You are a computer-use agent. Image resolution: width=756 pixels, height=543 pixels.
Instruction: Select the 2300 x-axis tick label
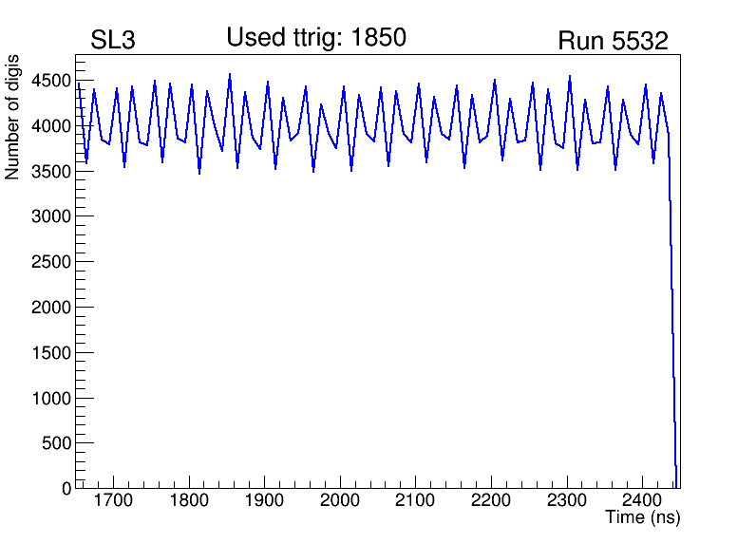[567, 500]
